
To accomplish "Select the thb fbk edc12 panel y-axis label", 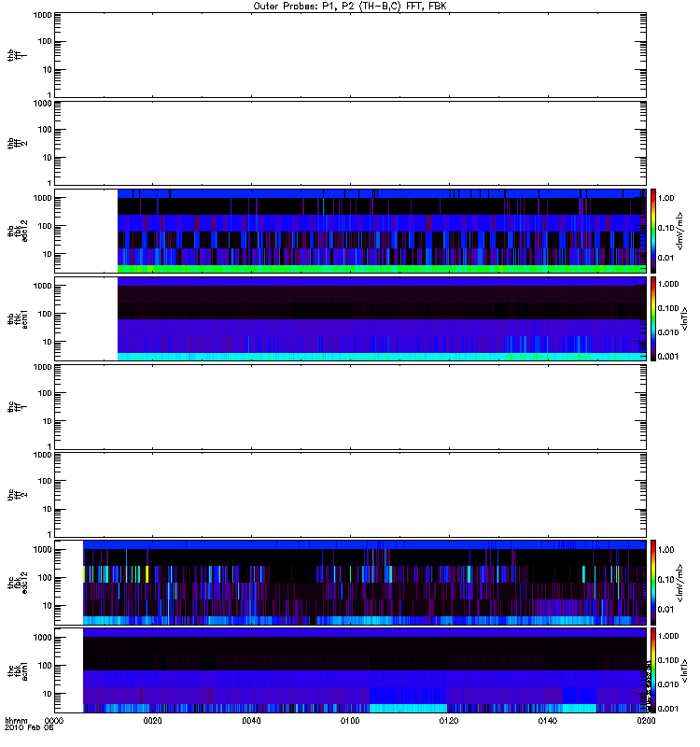I will [x=18, y=231].
